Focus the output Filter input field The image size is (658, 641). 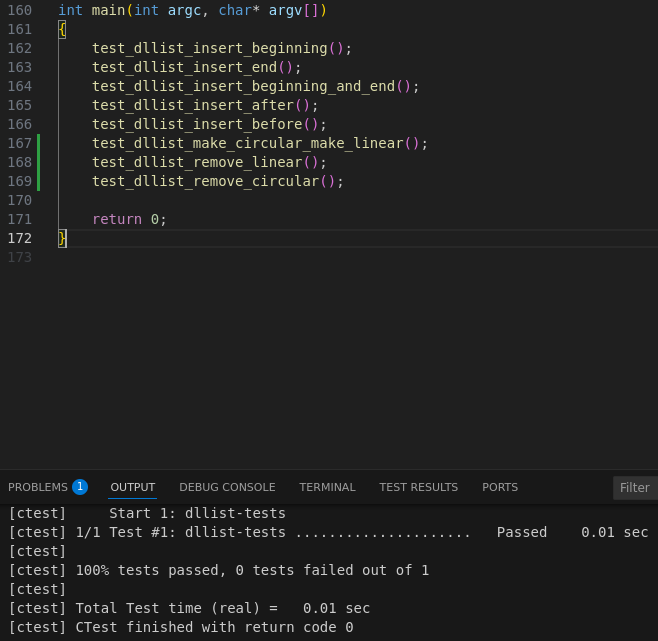635,488
